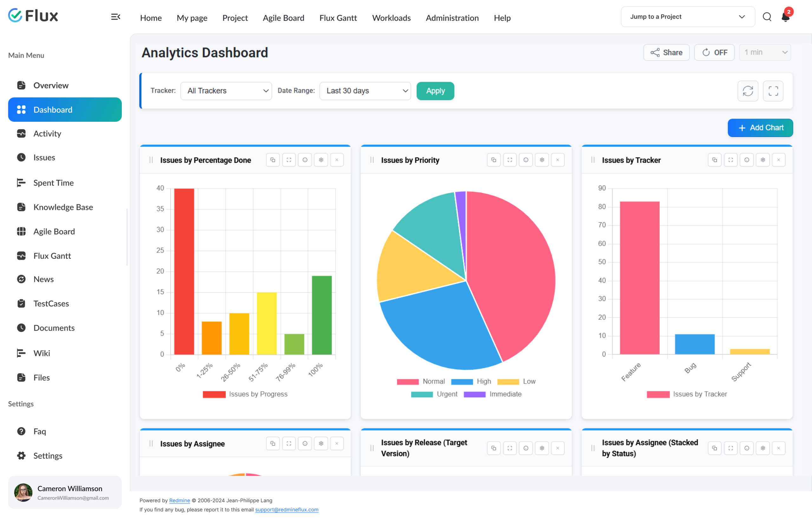Open Workloads in the top navigation

(x=391, y=18)
